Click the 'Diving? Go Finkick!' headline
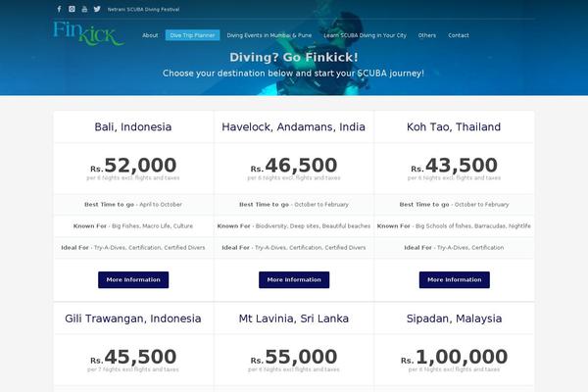The height and width of the screenshot is (392, 588). click(294, 57)
